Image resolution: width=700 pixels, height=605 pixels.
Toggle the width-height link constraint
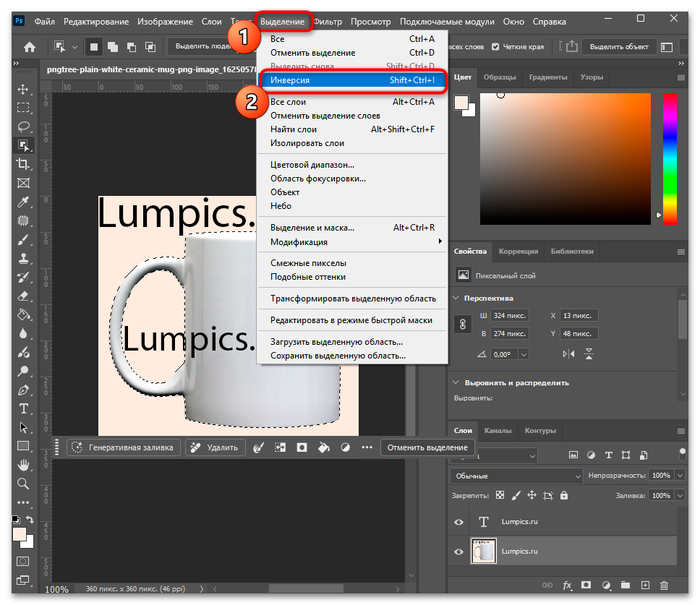[x=463, y=325]
